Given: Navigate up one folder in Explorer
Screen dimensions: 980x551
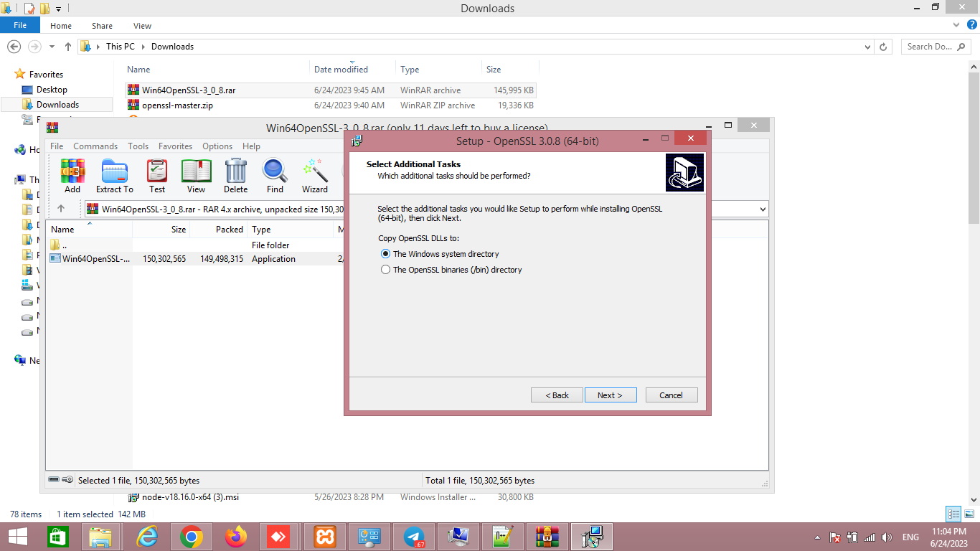Looking at the screenshot, I should pyautogui.click(x=68, y=47).
